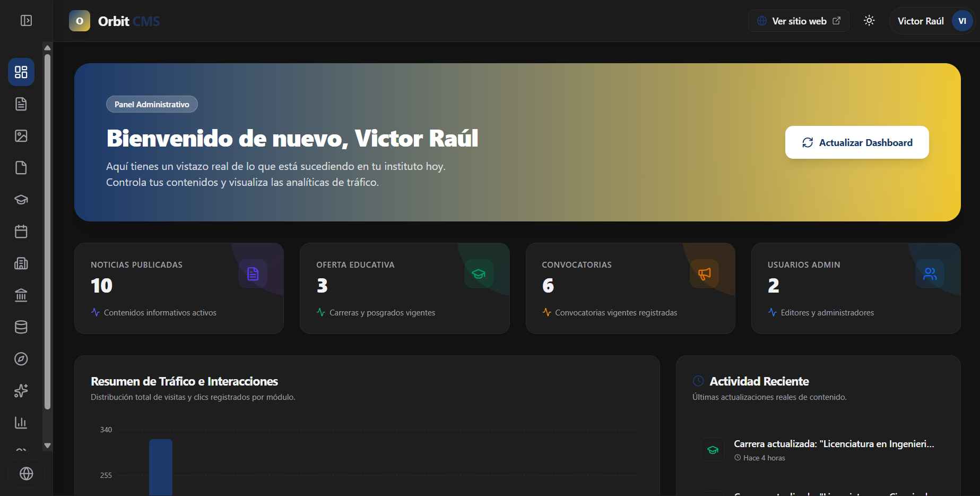
Task: Click the value "6" in Convocatorias
Action: pos(548,286)
